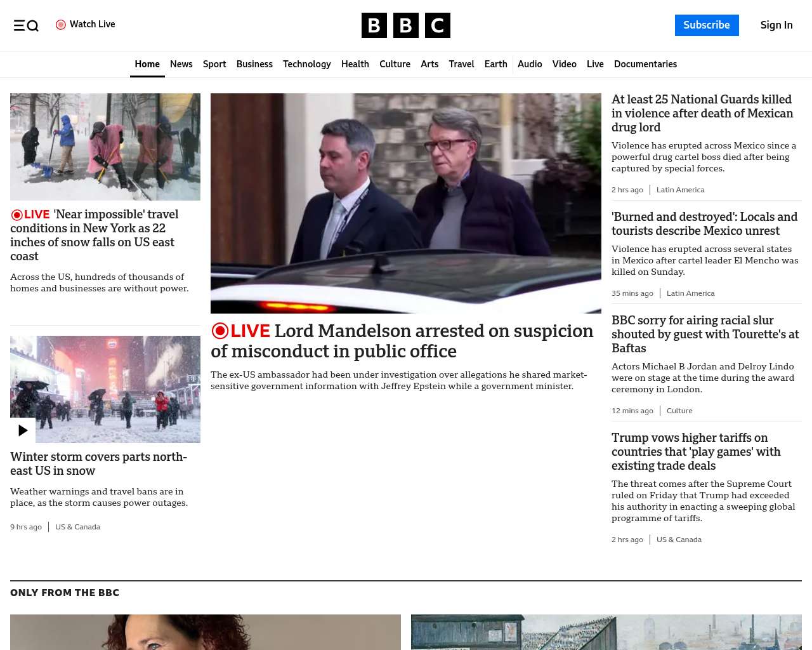812x650 pixels.
Task: Click the '35 mins ago' timestamp
Action: pos(632,293)
